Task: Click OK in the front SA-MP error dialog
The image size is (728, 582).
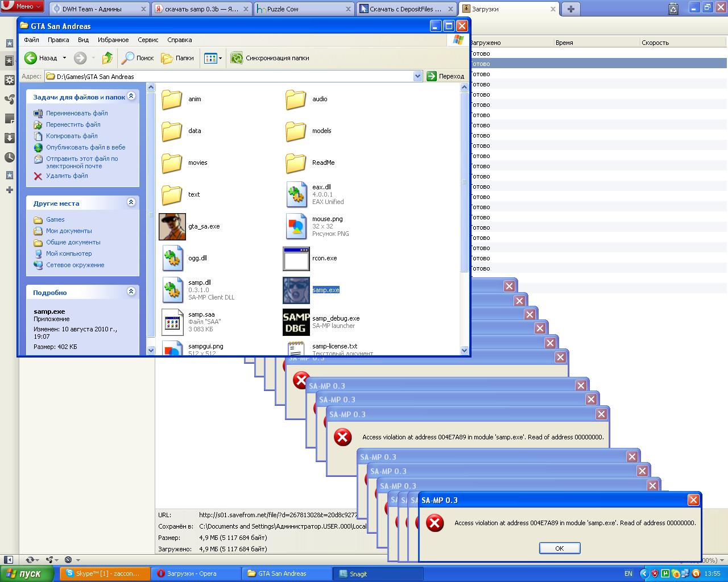Action: [x=560, y=548]
